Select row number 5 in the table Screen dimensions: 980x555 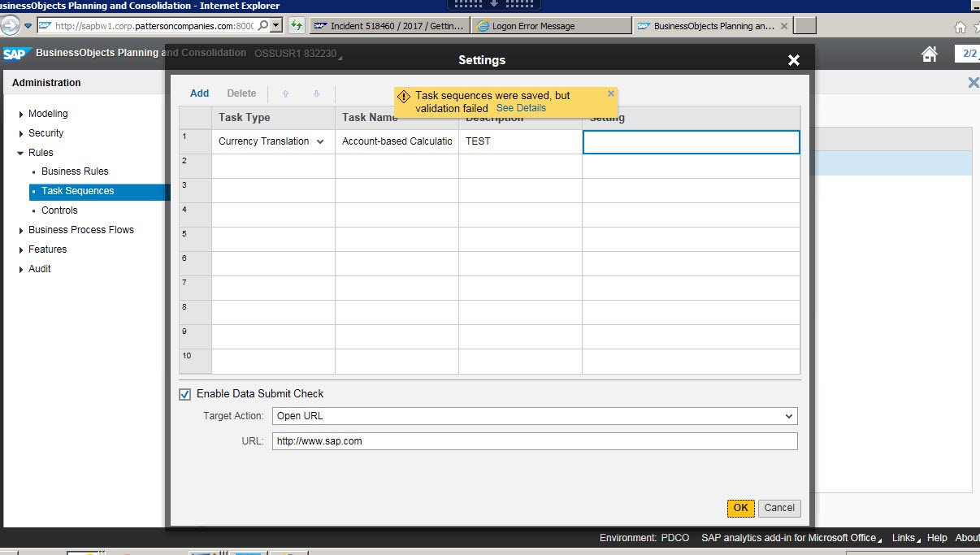click(x=195, y=239)
